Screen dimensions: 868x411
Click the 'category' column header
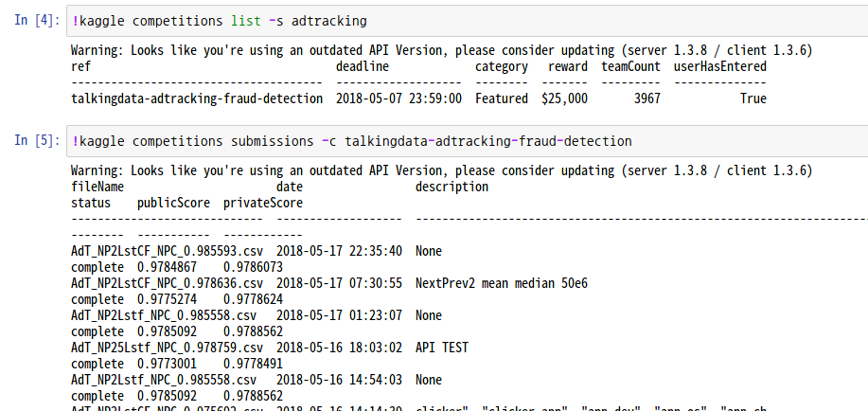click(x=502, y=67)
